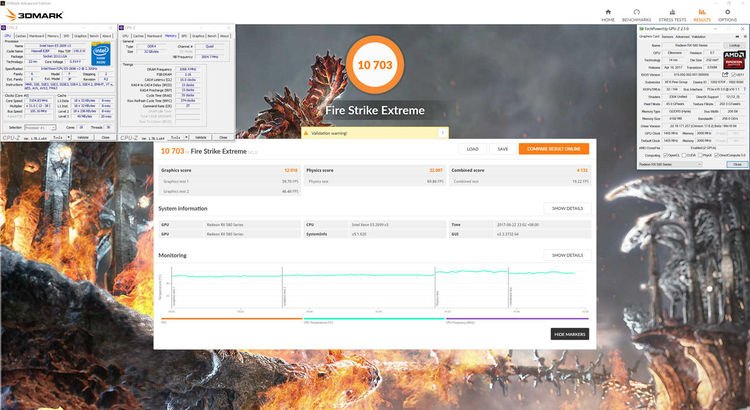Click the GPU-Z title bar app icon
The height and width of the screenshot is (410, 750).
click(x=641, y=29)
